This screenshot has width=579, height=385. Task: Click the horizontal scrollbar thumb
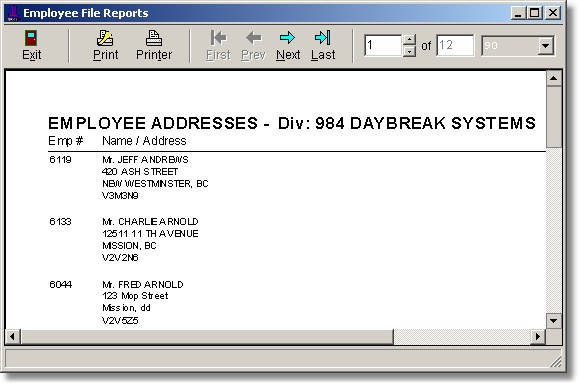point(207,337)
